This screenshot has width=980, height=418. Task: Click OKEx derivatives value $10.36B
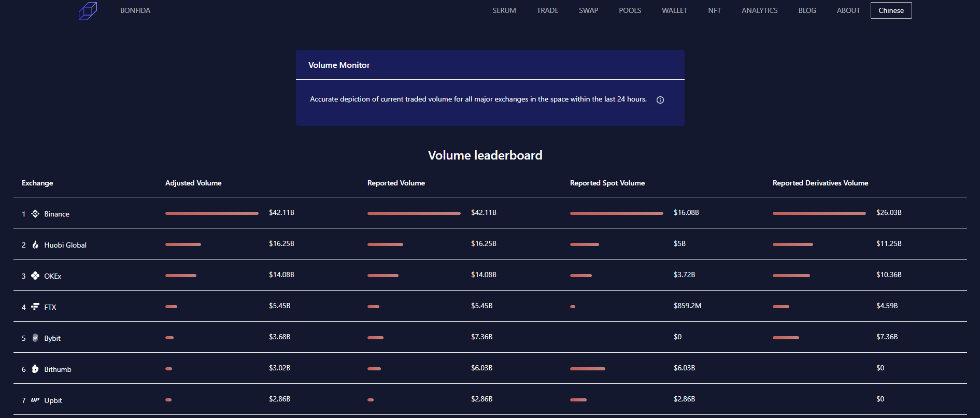(889, 275)
